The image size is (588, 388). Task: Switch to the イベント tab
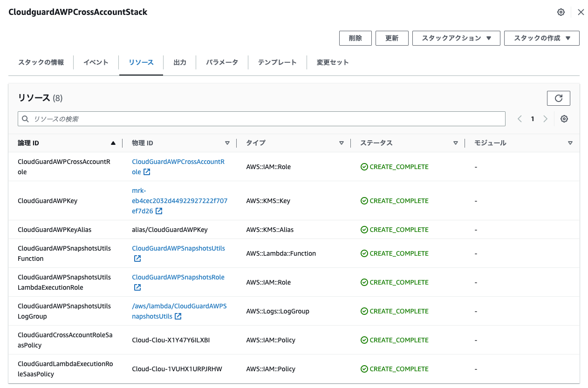[x=96, y=62]
